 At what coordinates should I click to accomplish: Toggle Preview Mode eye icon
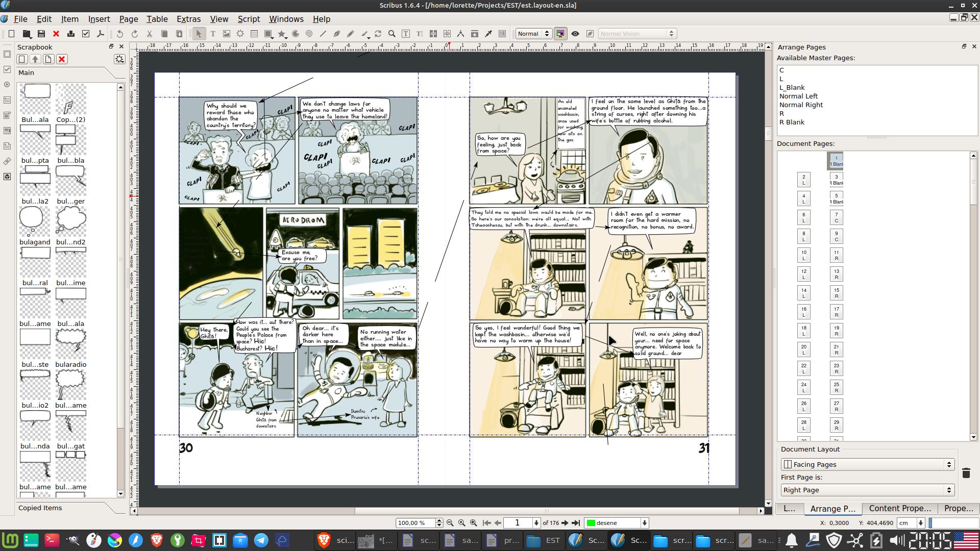pos(575,34)
